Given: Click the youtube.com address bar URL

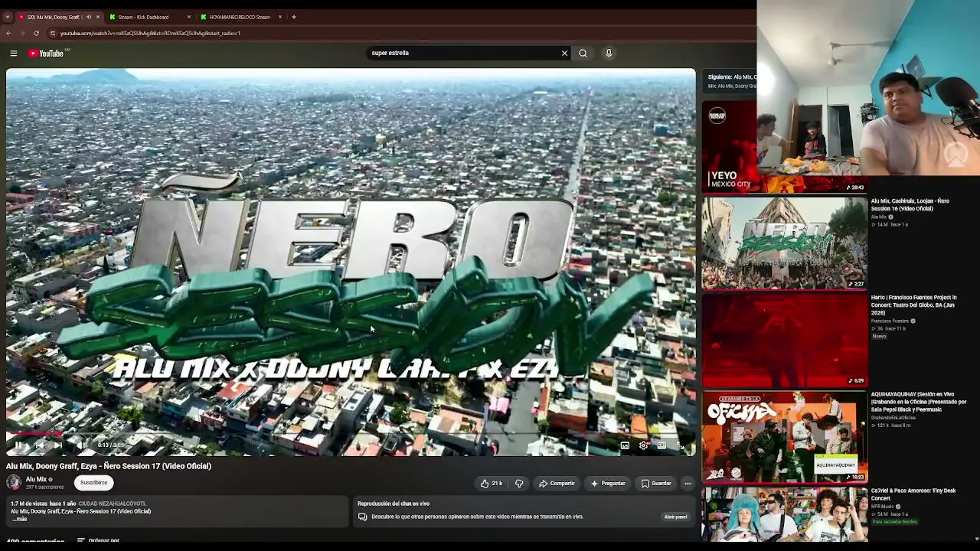Looking at the screenshot, I should (x=151, y=34).
